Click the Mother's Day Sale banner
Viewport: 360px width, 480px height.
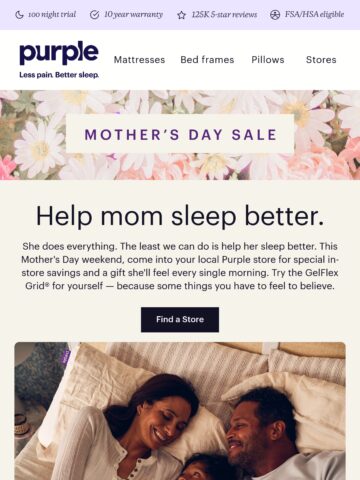pyautogui.click(x=180, y=134)
